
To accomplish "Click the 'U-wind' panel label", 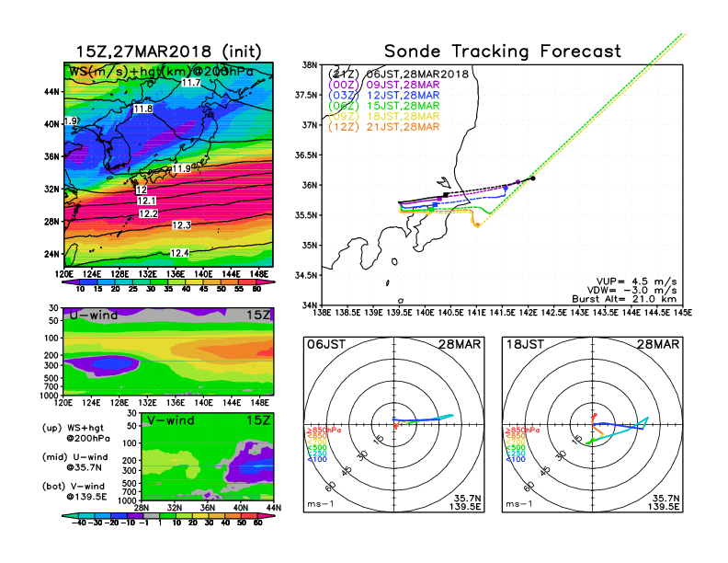I will (x=94, y=316).
